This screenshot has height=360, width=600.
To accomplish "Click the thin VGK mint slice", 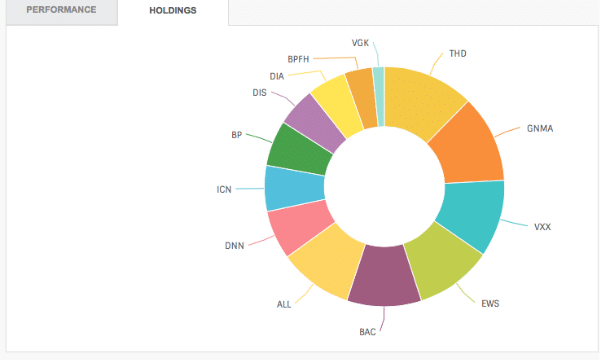I will click(x=378, y=96).
